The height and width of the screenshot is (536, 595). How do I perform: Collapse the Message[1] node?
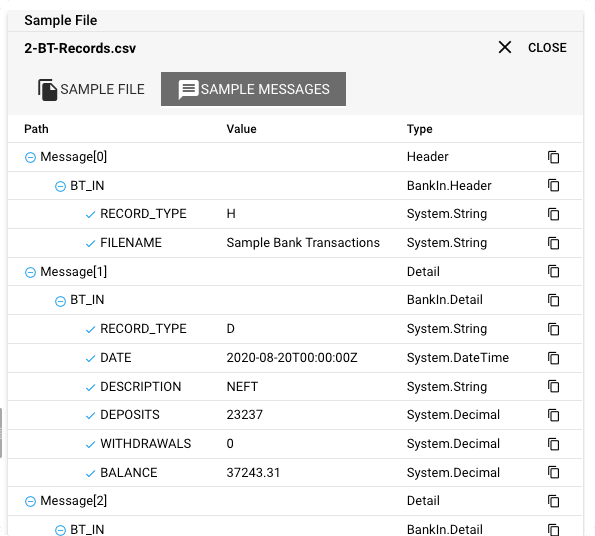[30, 272]
